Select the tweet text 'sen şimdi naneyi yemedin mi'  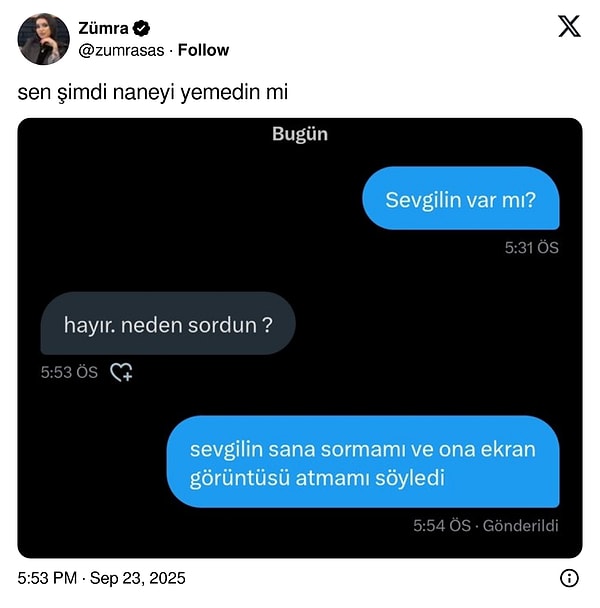coord(153,92)
